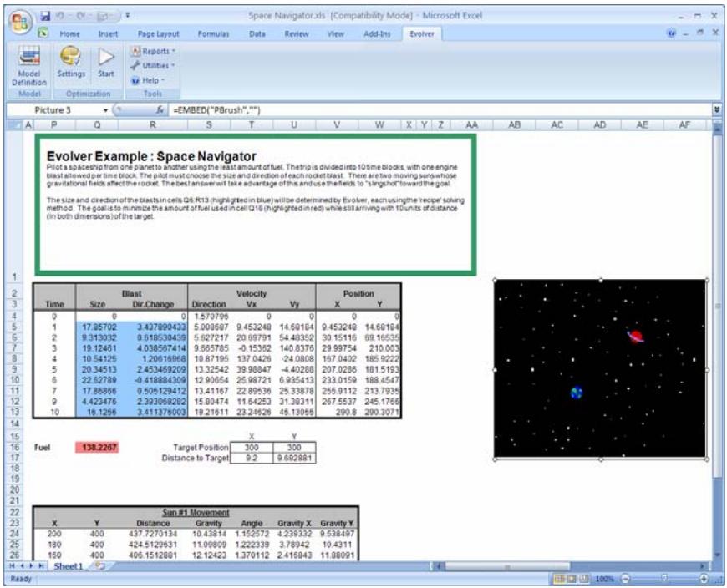
Task: Open the Name Box dropdown arrow
Action: tap(105, 109)
